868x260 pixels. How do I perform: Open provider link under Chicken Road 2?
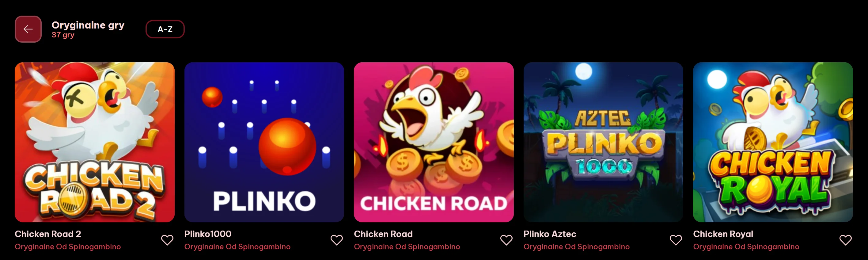point(68,247)
